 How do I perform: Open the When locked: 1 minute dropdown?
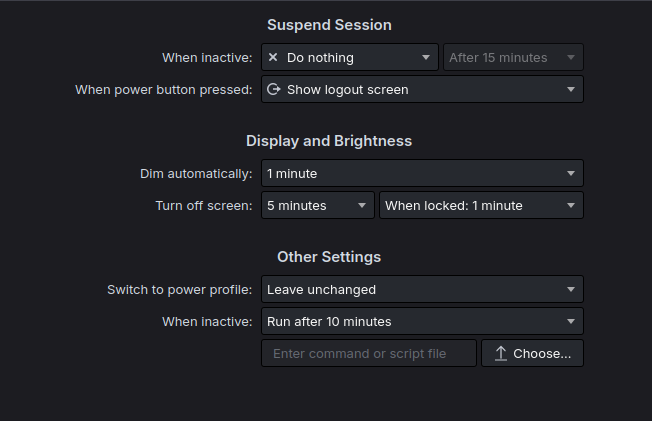coord(481,206)
